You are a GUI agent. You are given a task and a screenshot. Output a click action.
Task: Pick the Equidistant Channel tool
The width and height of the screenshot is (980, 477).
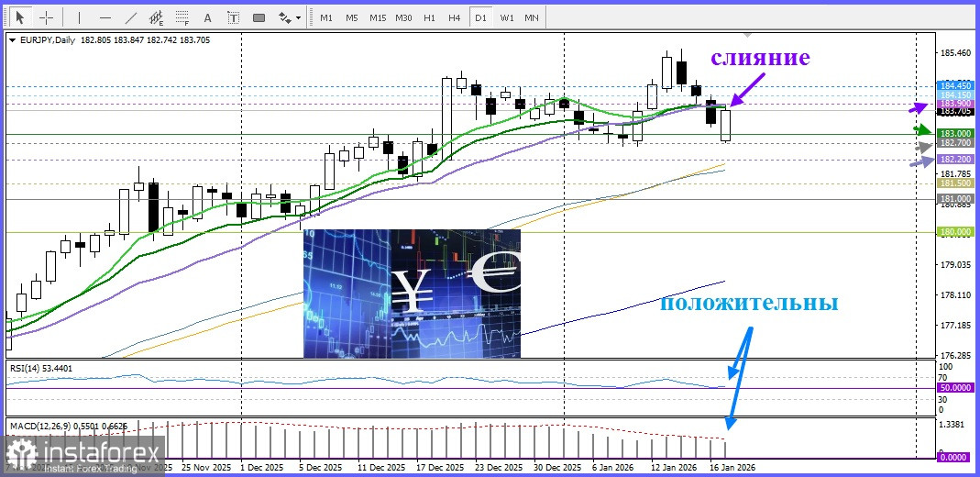[156, 17]
